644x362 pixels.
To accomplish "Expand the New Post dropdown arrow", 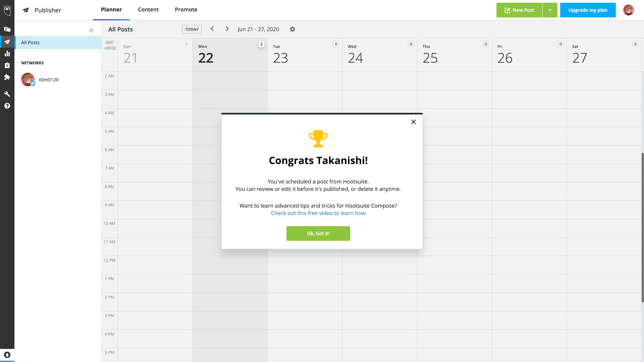I will click(x=550, y=10).
